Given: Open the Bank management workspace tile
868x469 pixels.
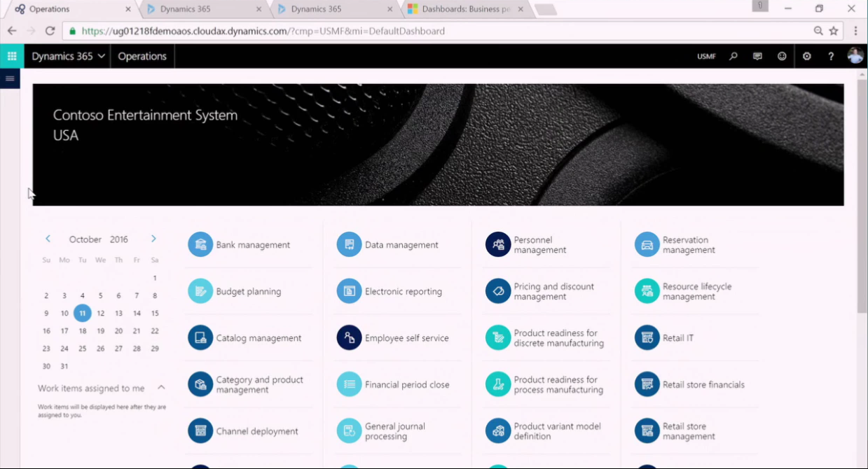Looking at the screenshot, I should tap(252, 245).
